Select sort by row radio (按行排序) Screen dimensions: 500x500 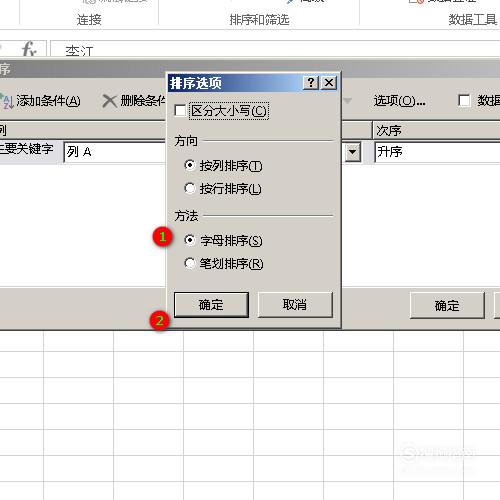[190, 188]
